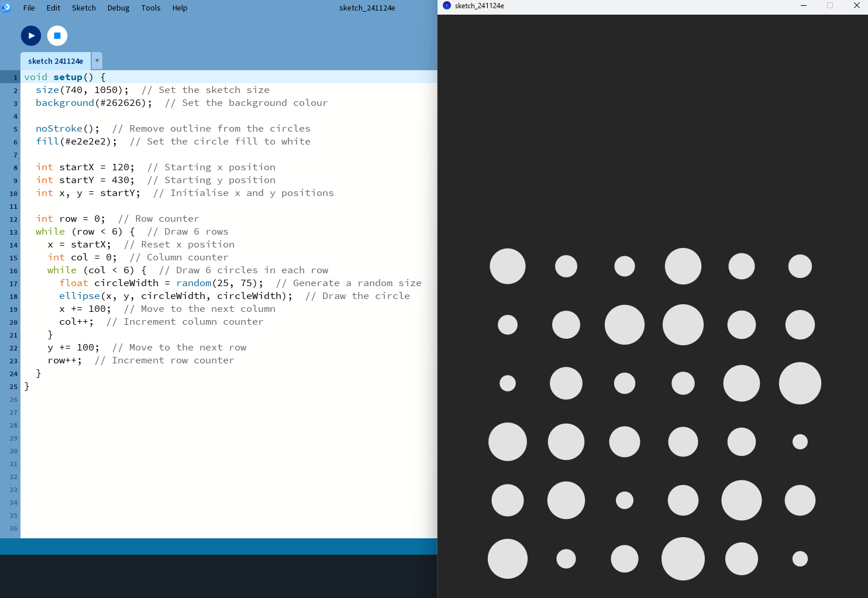Image resolution: width=868 pixels, height=598 pixels.
Task: Click the Run sketch play button
Action: [31, 36]
